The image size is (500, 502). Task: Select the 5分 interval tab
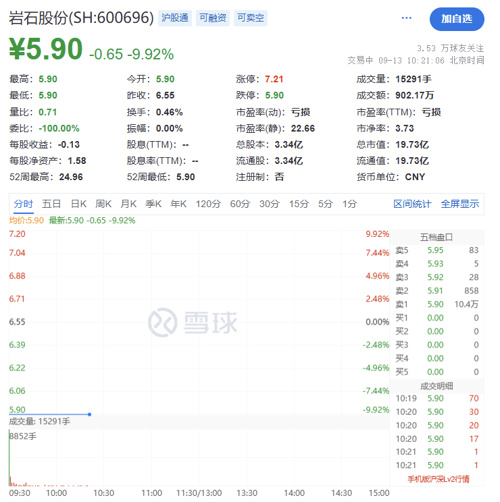[x=325, y=204]
